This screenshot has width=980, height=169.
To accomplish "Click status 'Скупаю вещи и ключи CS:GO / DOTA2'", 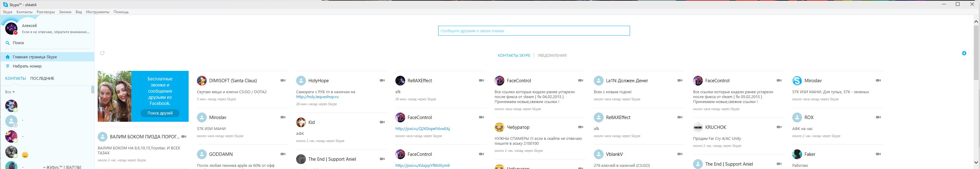I will click(232, 92).
